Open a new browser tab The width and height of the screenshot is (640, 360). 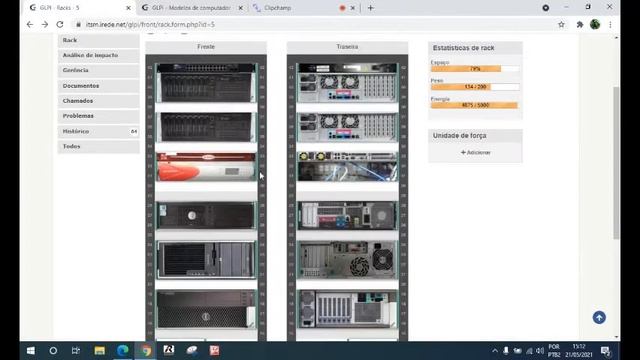(370, 8)
